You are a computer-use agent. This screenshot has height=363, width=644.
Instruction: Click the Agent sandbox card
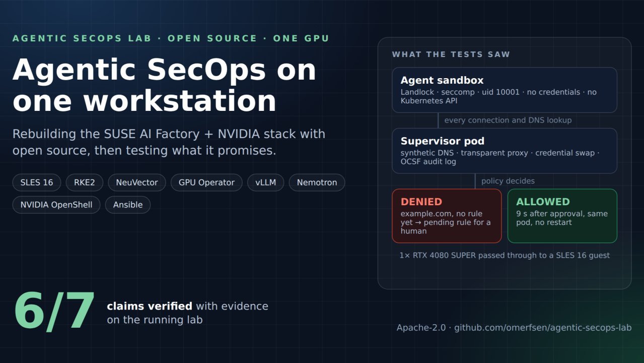pyautogui.click(x=505, y=90)
